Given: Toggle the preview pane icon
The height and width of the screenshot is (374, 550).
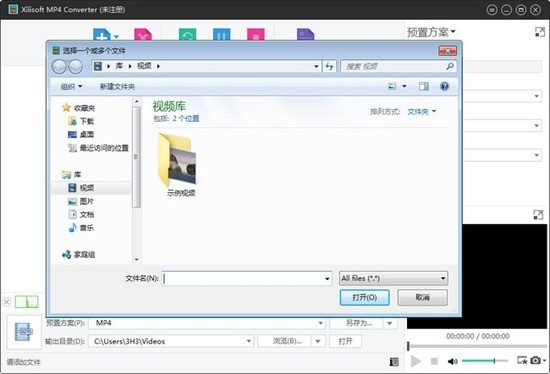Looking at the screenshot, I should (424, 86).
